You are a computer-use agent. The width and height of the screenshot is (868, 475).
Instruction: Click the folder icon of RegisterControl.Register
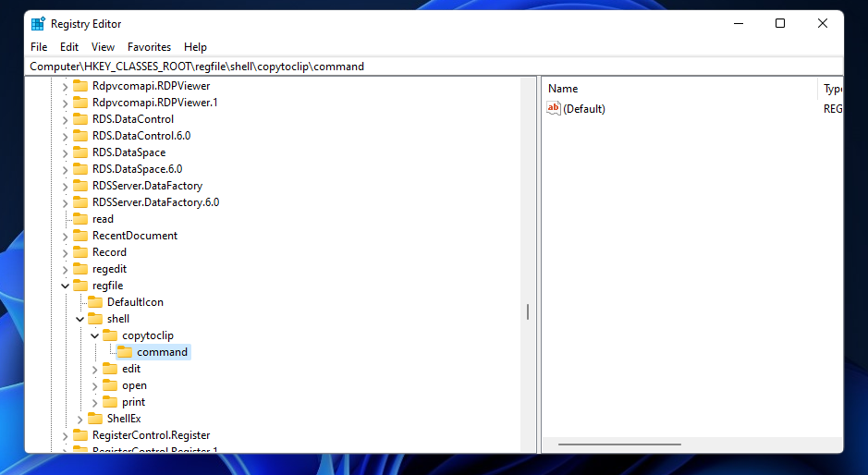(80, 435)
